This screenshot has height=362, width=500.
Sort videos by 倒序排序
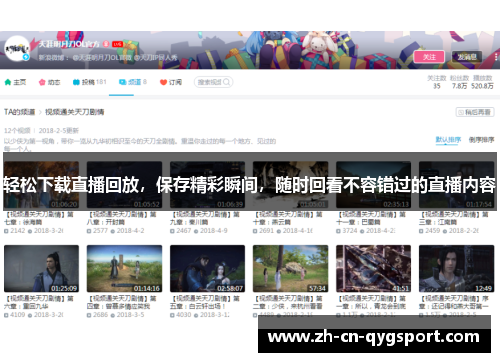tap(481, 140)
